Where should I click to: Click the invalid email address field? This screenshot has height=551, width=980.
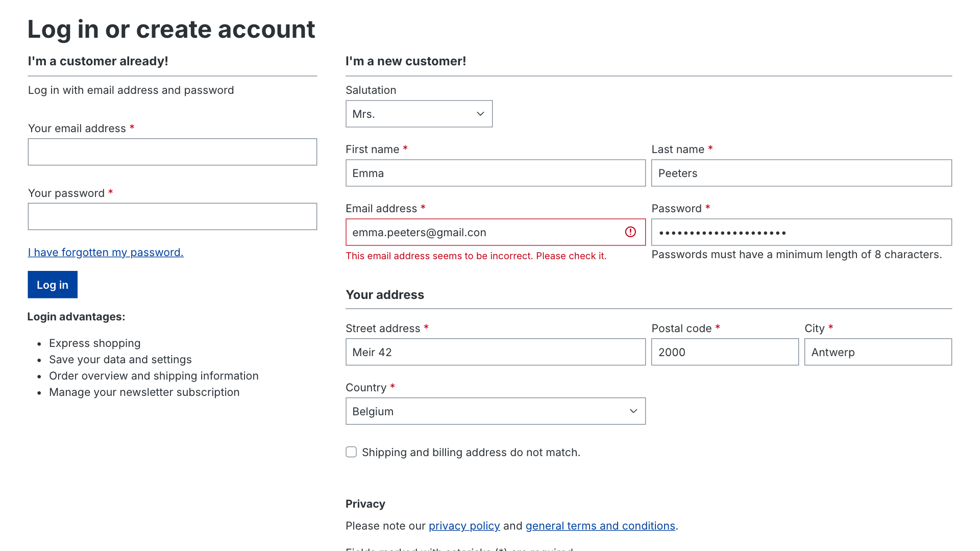point(496,232)
